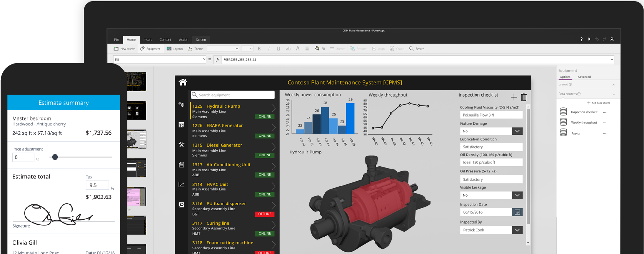This screenshot has width=644, height=254.
Task: Select the 1226 EBARA Generator list item
Action: (x=234, y=130)
